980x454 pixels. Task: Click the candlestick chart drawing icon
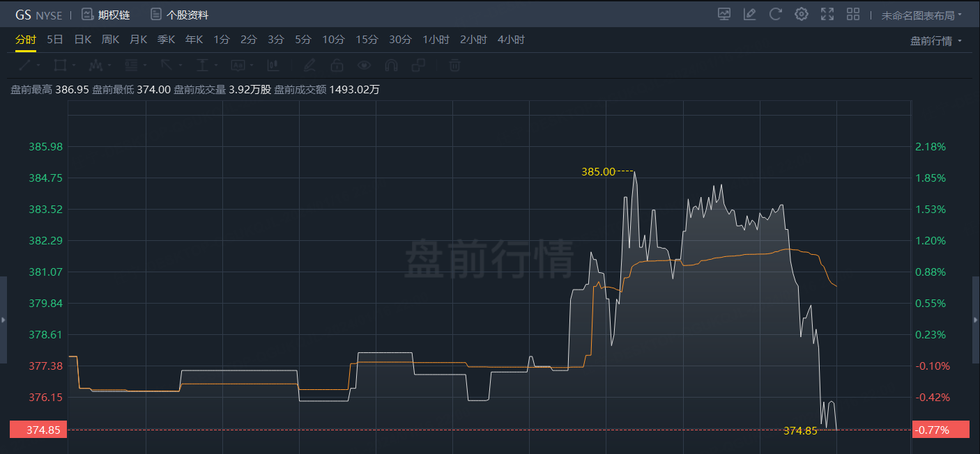(x=273, y=65)
